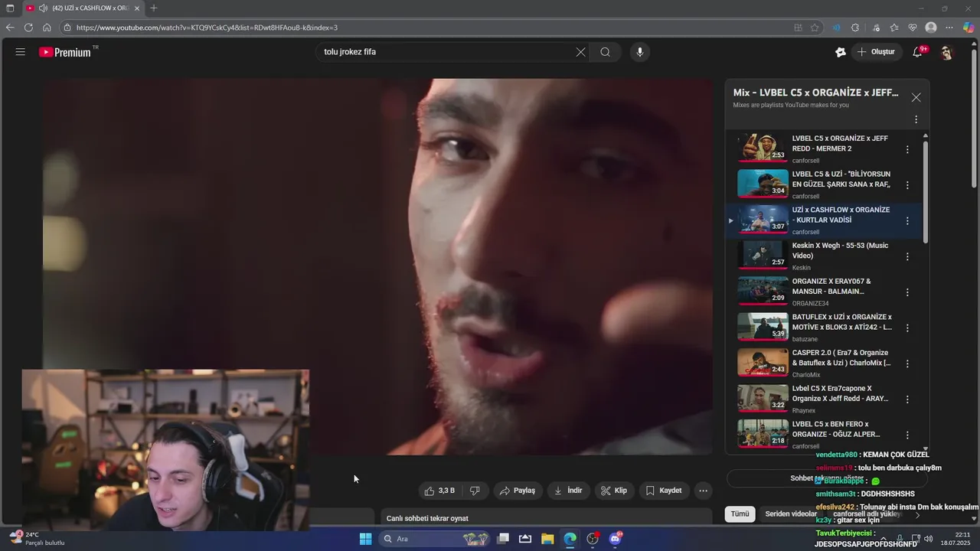Start voice search with microphone icon
980x551 pixels.
[x=640, y=52]
